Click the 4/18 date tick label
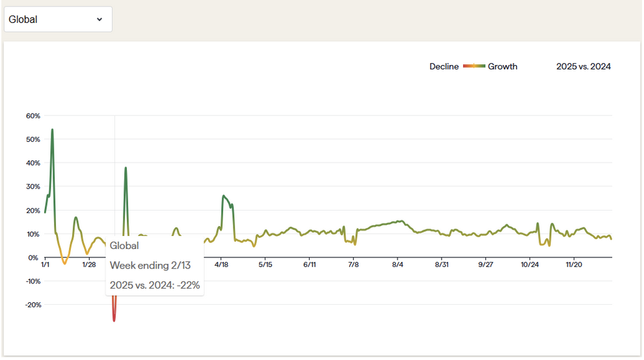 click(221, 264)
